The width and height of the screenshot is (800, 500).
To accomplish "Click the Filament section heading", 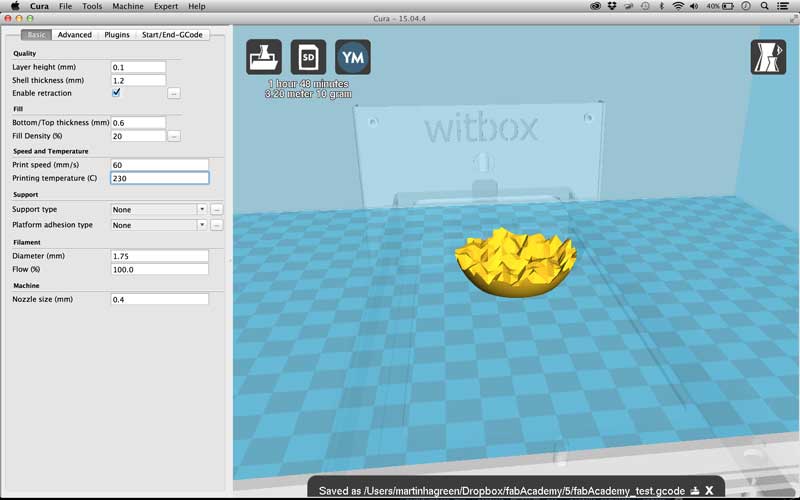I will point(27,242).
